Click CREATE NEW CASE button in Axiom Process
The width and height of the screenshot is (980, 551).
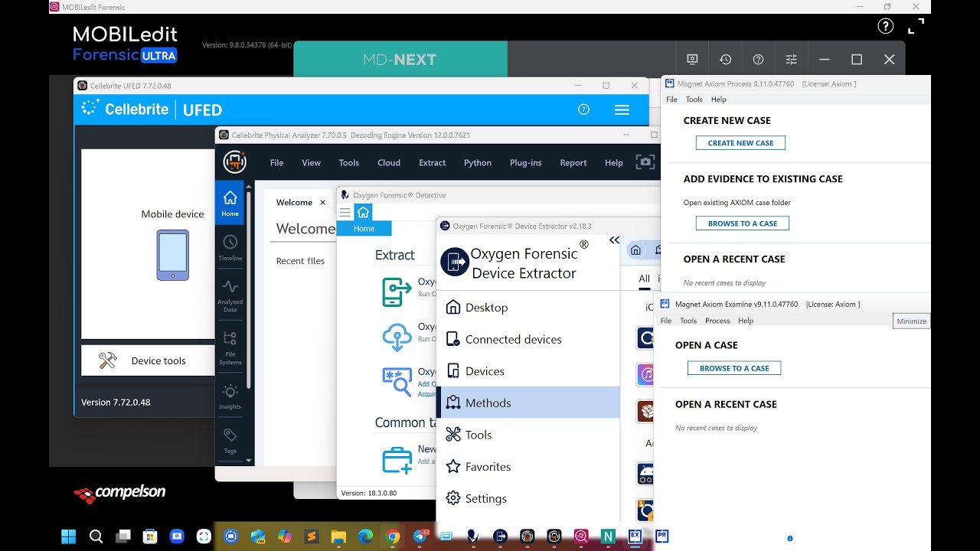coord(740,143)
